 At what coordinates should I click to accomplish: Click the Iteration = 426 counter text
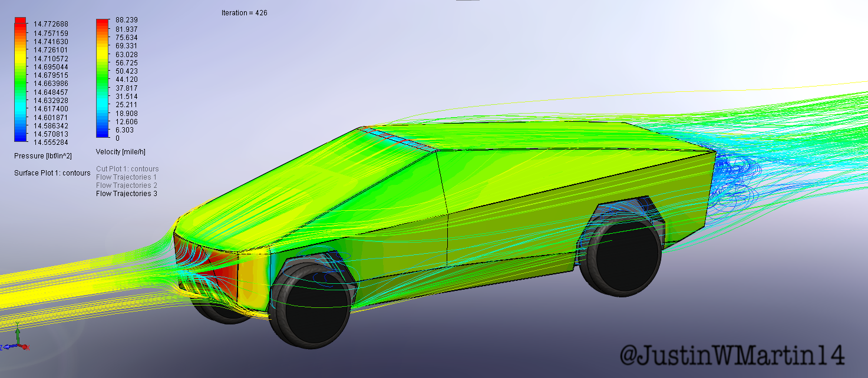(x=243, y=12)
